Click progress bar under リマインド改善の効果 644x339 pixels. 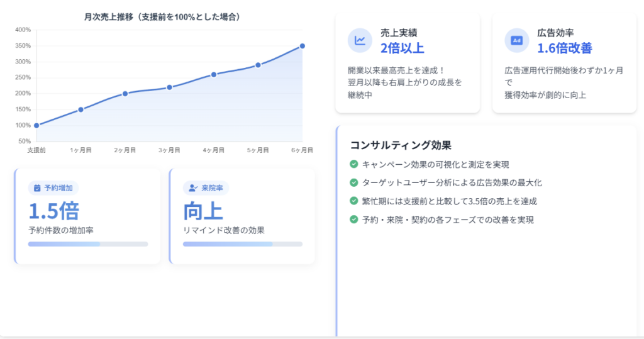pos(242,244)
